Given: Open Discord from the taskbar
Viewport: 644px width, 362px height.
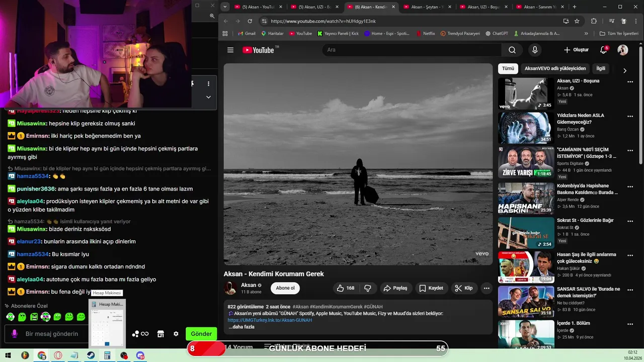Looking at the screenshot, I should coord(140,355).
